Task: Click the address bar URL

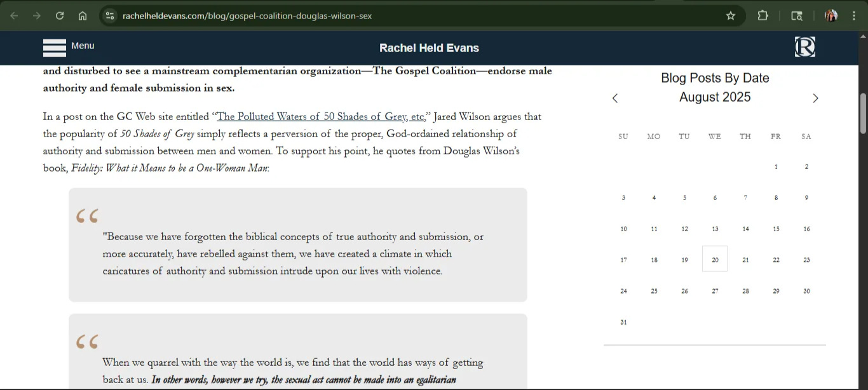Action: [x=247, y=16]
